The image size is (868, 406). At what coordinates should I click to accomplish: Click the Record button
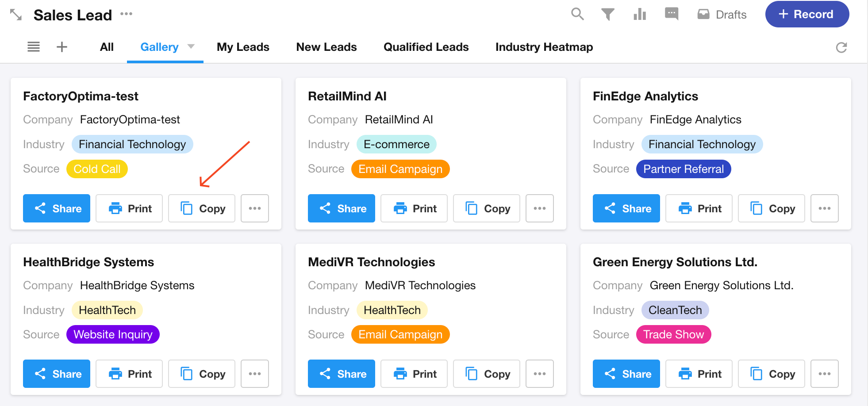(x=807, y=14)
